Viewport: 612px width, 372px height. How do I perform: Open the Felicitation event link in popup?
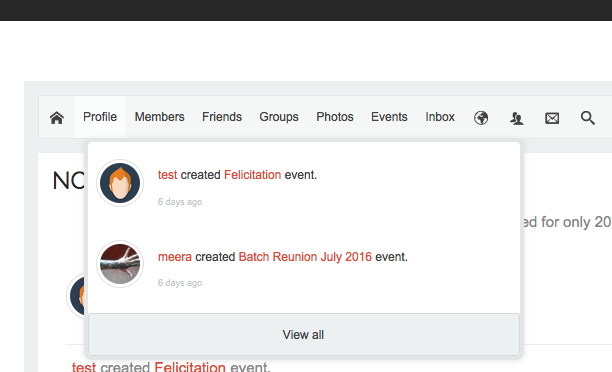253,175
